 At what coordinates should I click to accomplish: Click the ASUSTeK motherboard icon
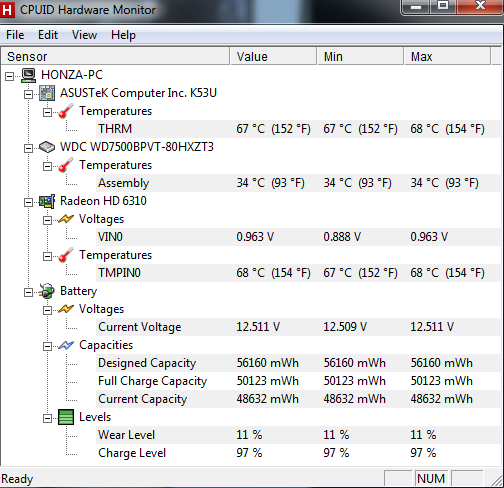[x=47, y=93]
